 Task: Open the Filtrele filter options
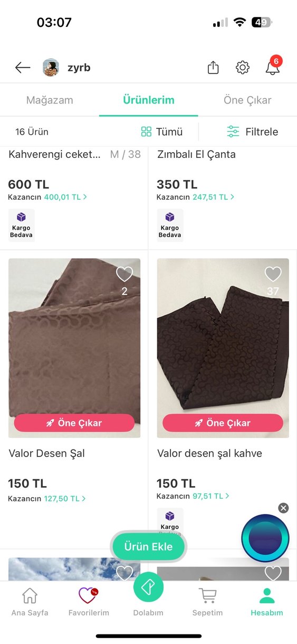(x=252, y=132)
